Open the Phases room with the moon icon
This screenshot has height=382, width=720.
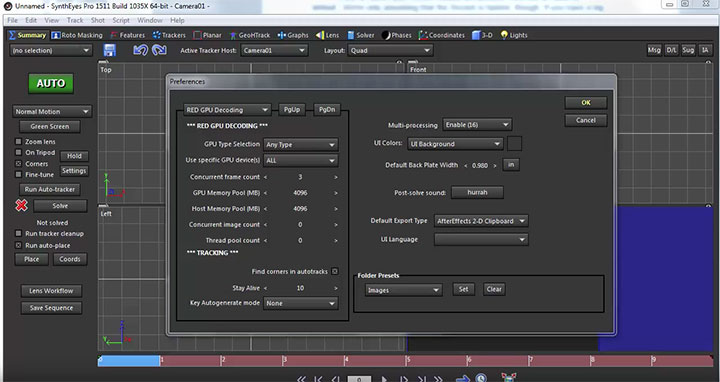(x=396, y=35)
